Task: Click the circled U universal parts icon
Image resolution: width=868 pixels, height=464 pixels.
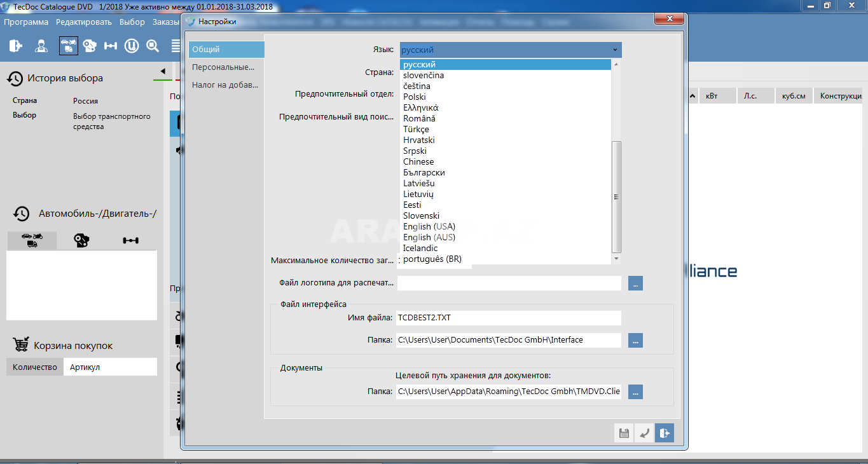Action: pos(132,46)
